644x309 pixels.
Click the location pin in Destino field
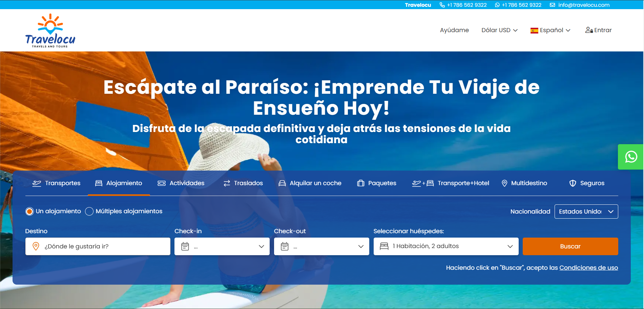36,246
